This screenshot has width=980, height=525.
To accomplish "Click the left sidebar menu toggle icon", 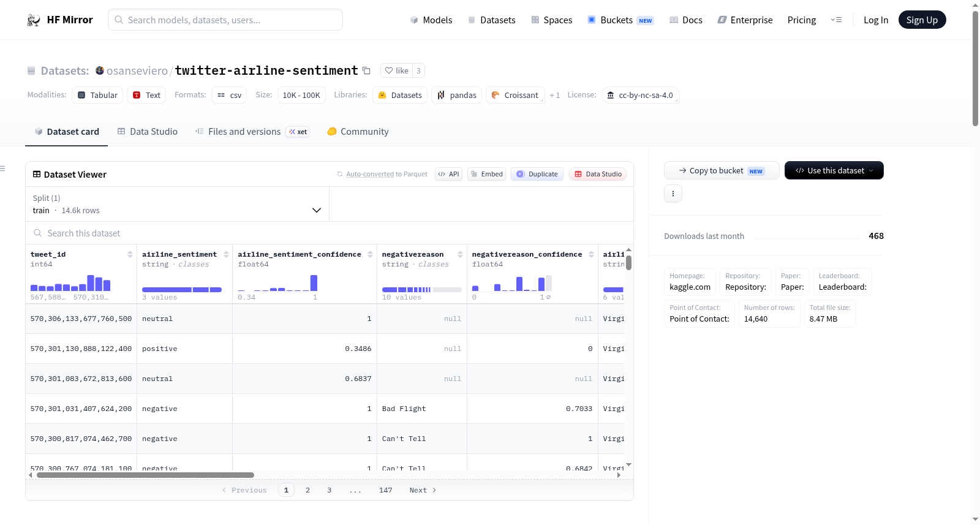I will pos(2,168).
